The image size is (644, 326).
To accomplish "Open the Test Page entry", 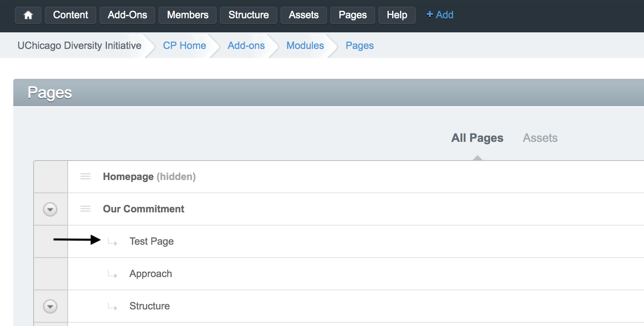I will 151,241.
